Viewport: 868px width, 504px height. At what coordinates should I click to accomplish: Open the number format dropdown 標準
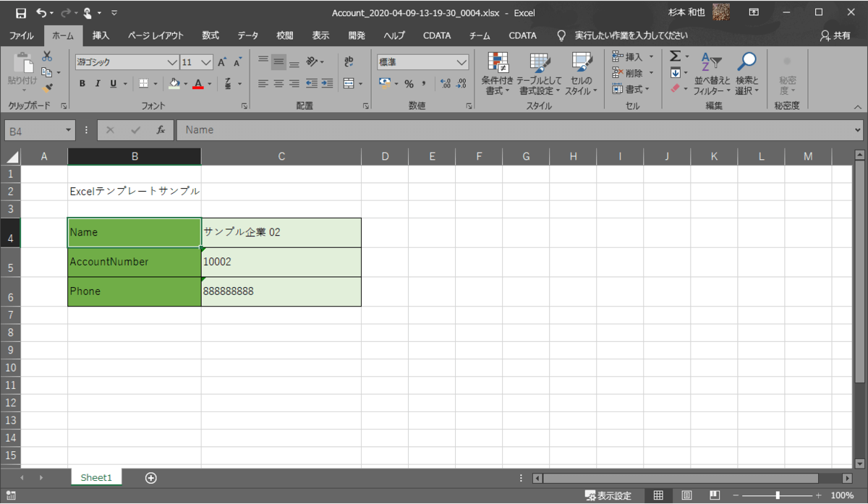461,62
